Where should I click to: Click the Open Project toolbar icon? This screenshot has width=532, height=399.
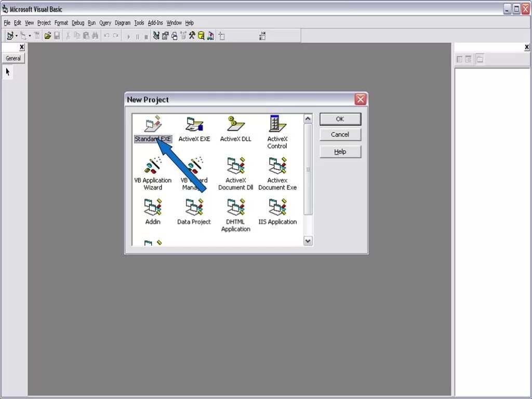[47, 36]
